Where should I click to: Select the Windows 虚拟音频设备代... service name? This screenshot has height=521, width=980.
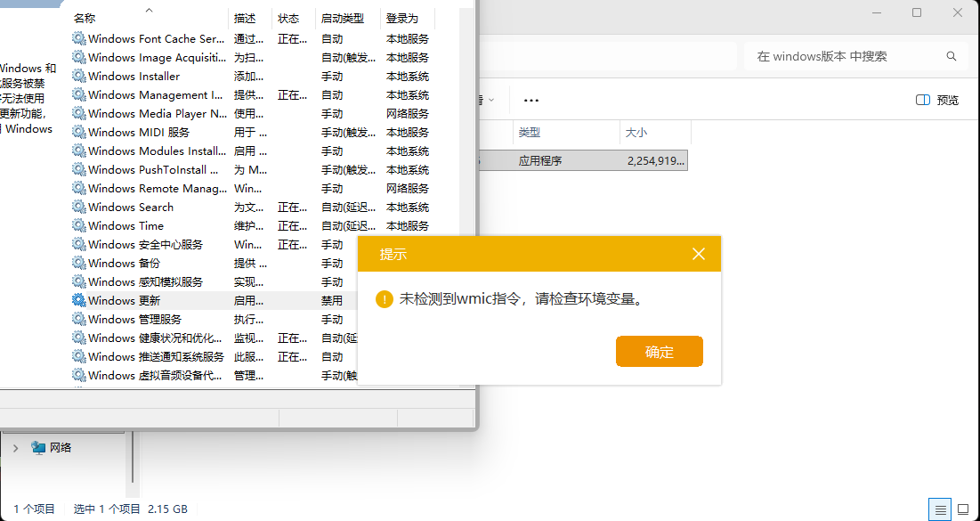point(155,376)
